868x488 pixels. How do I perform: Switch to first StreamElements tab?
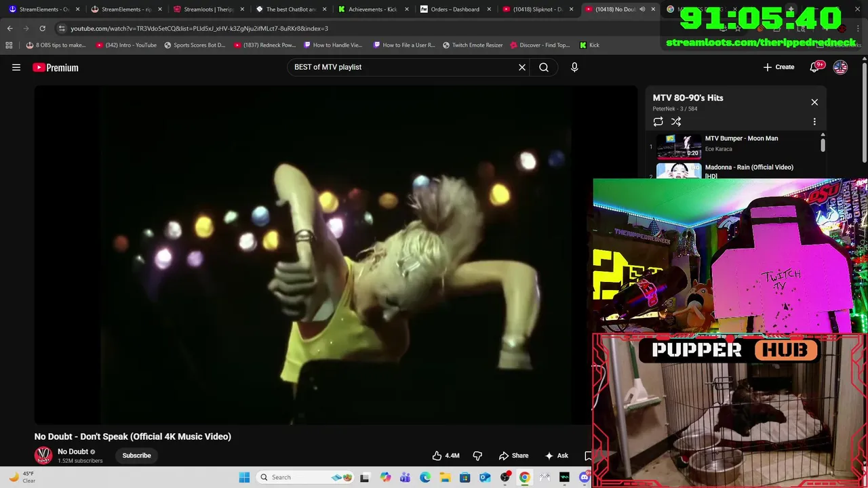[43, 9]
